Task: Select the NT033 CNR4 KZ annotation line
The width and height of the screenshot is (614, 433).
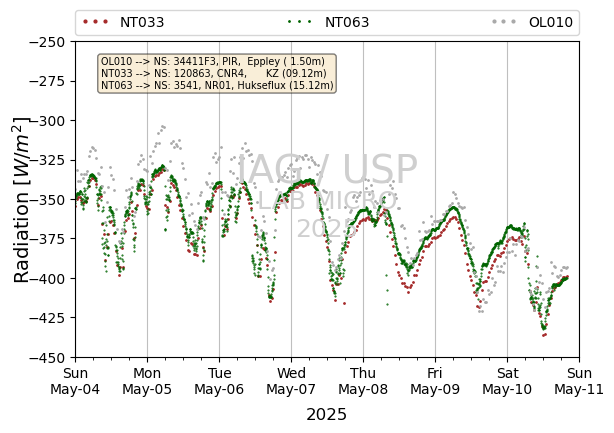Action: pos(214,73)
